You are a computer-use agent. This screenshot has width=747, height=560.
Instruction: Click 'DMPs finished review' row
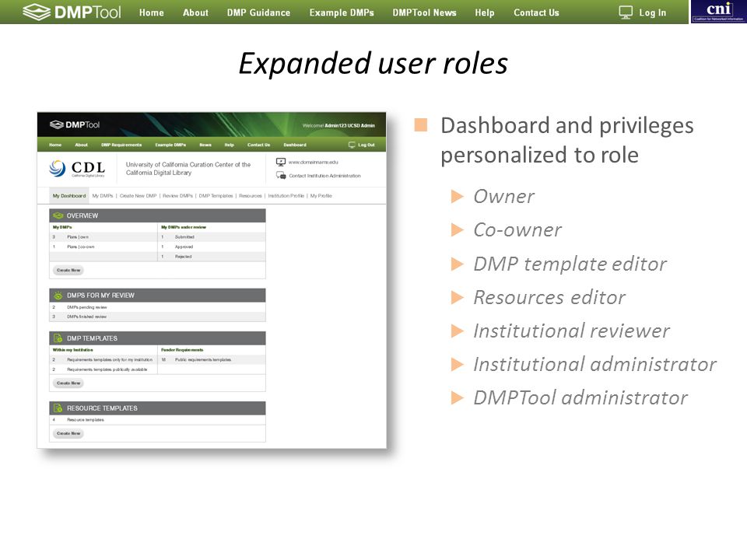157,317
